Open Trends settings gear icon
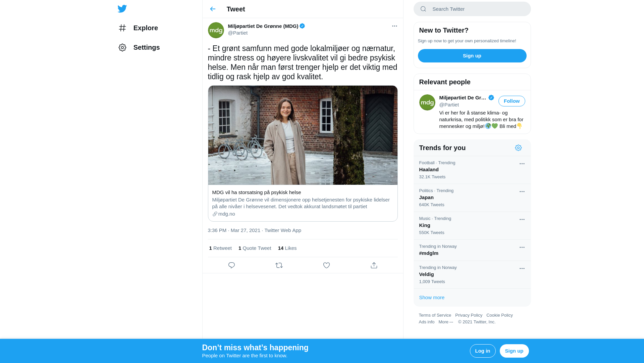The width and height of the screenshot is (644, 363). [518, 148]
